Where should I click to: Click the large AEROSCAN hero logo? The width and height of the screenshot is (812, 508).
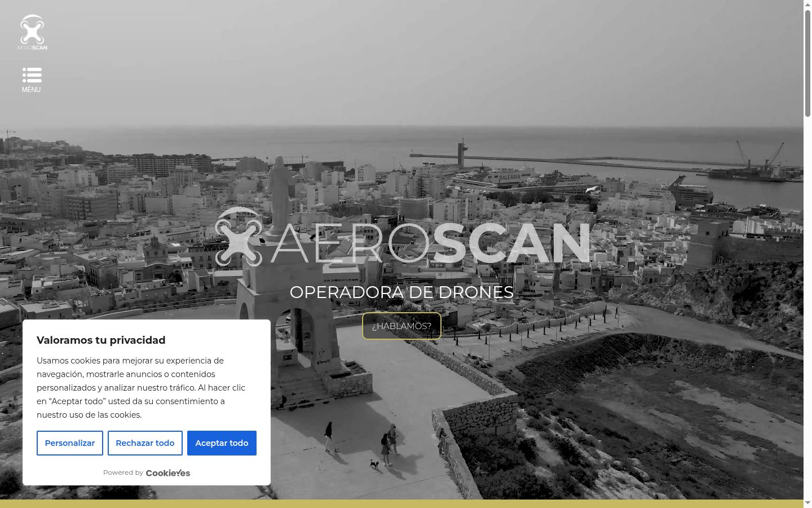pos(402,237)
